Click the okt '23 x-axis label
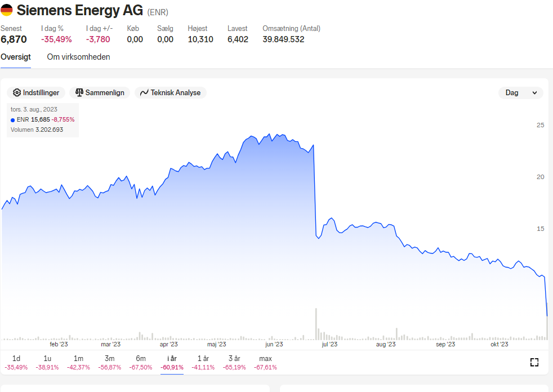553x392 pixels. tap(500, 344)
